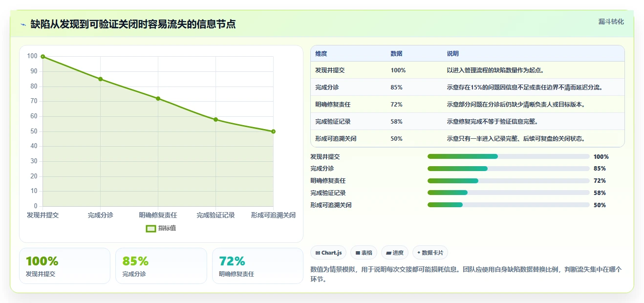Viewport: 644px width, 303px height.
Task: Click the 形成可追溯关闭 progress bar
Action: tap(508, 205)
